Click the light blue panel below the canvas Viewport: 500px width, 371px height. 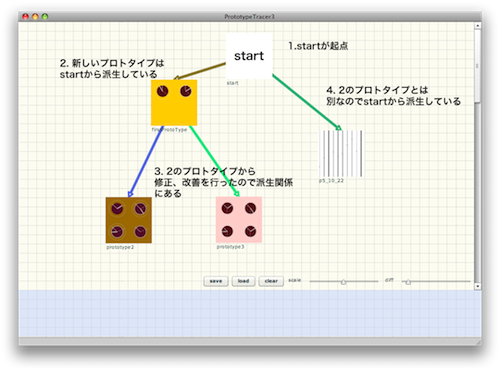250,313
